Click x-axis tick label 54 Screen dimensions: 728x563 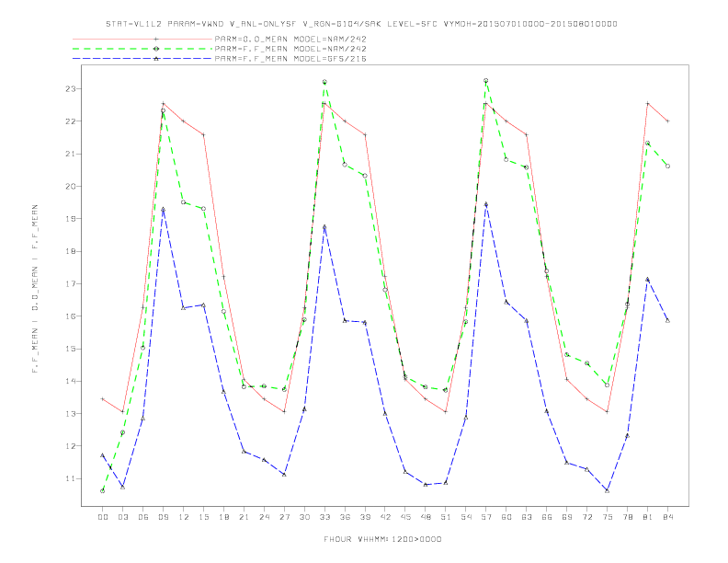[x=466, y=517]
